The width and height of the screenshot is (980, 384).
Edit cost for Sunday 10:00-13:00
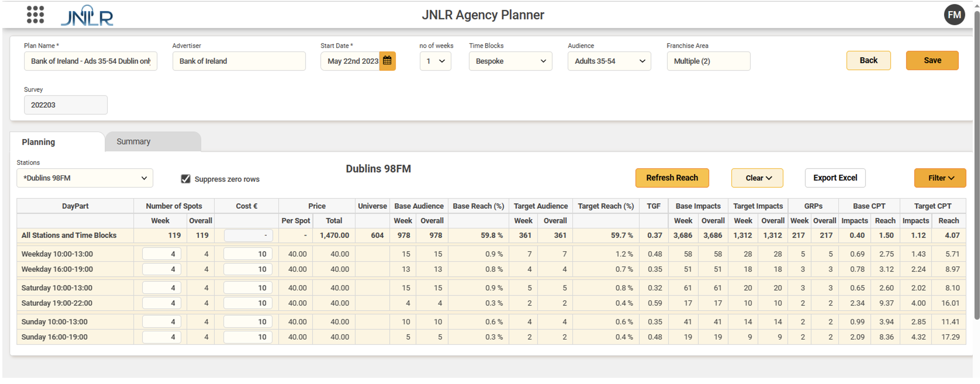coord(248,321)
